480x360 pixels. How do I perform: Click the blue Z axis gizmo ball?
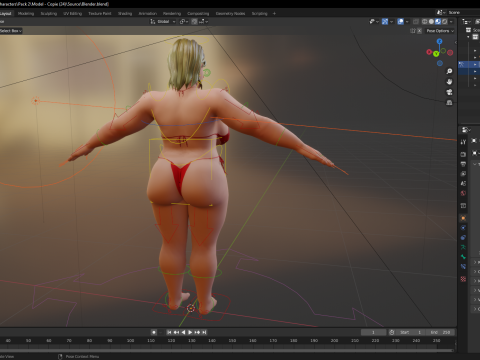click(440, 41)
